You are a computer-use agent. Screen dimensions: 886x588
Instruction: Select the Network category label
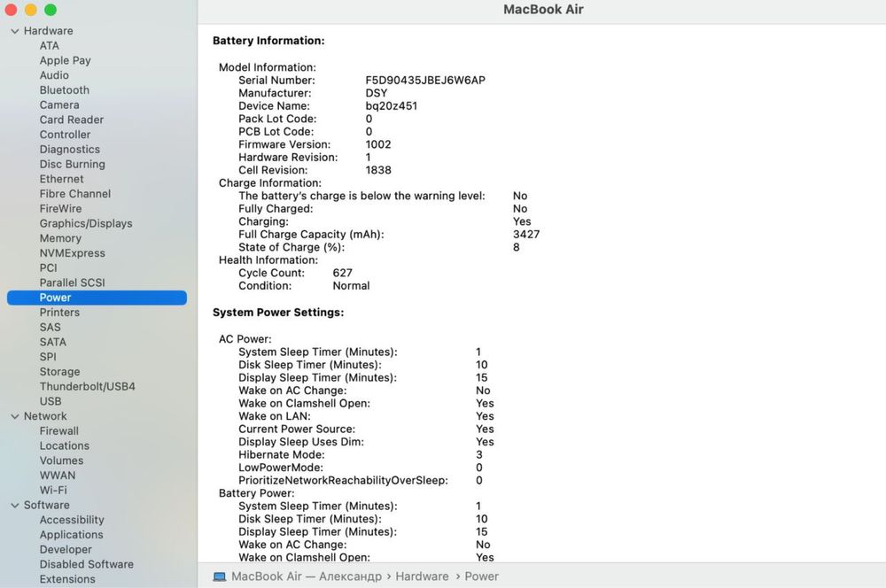tap(45, 416)
